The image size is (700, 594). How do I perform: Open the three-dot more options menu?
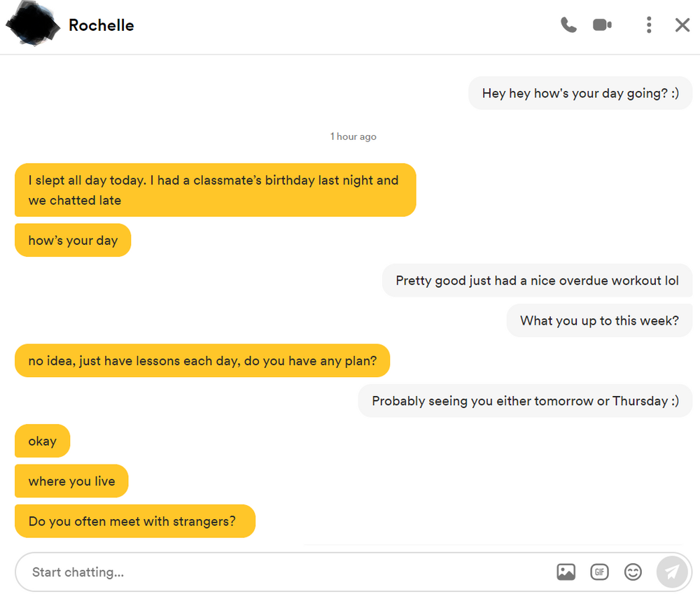point(649,25)
